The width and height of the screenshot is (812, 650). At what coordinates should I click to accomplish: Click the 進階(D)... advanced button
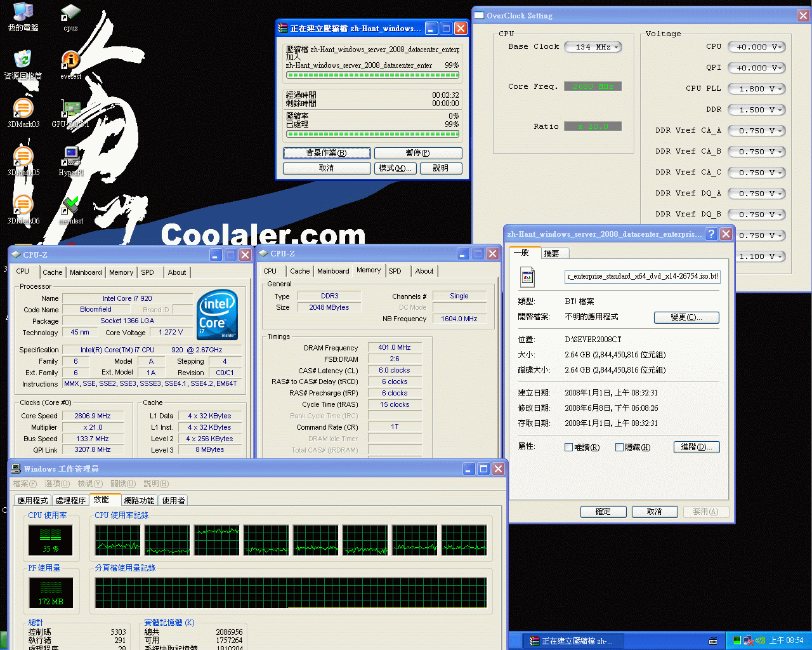coord(697,448)
